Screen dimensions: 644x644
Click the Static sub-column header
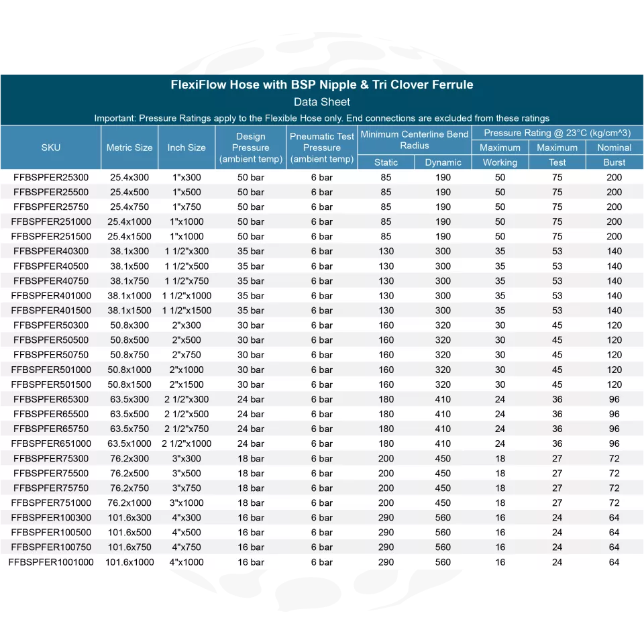point(386,162)
